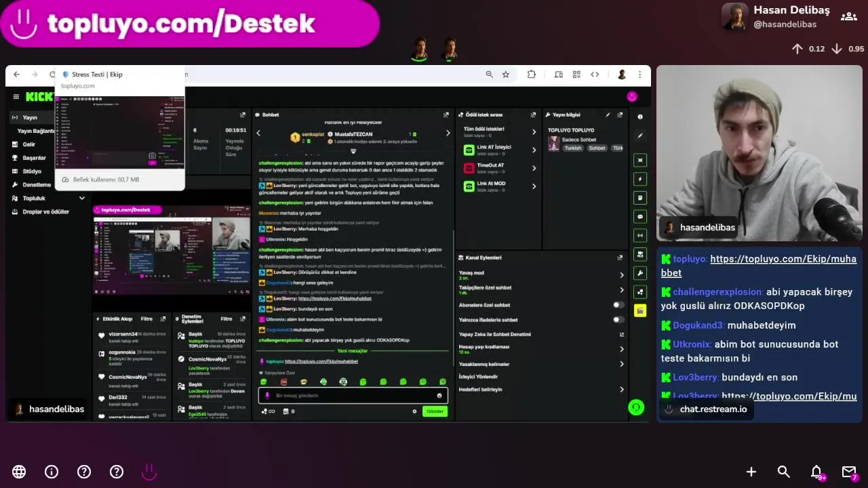The height and width of the screenshot is (488, 868).
Task: Click plus icon in bottom bar
Action: (x=751, y=472)
